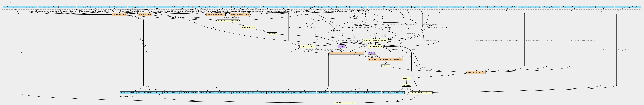
Task: Click the bgzip VCF step node
Action: click(406, 79)
